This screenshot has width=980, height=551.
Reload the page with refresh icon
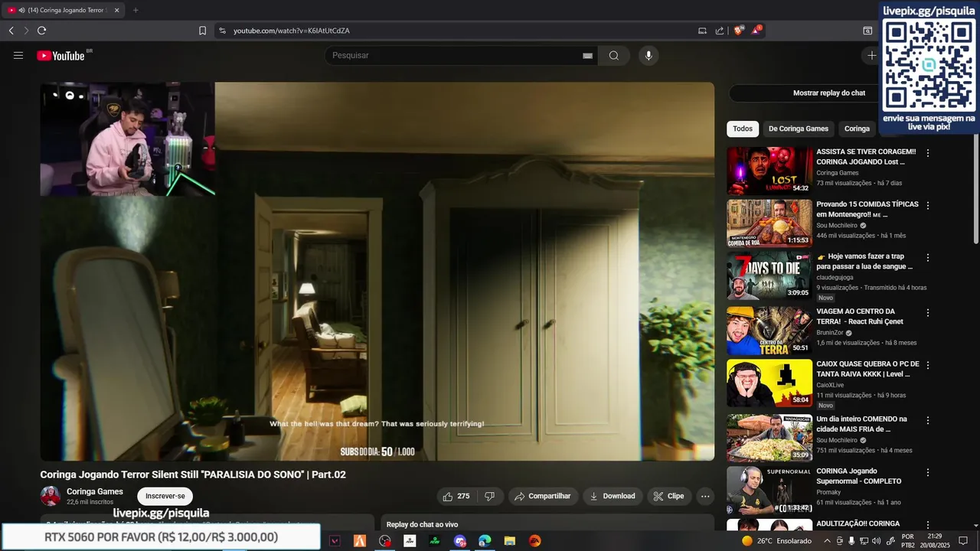tap(41, 31)
